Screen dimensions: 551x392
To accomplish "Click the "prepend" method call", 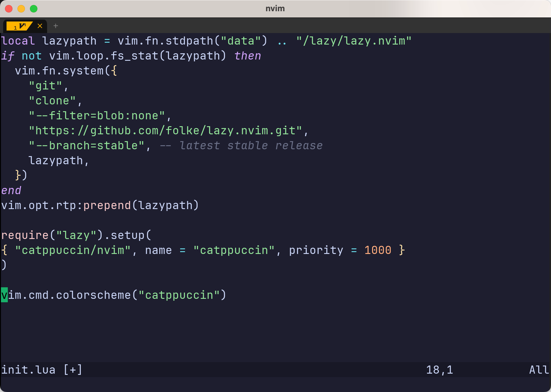I will tap(107, 206).
